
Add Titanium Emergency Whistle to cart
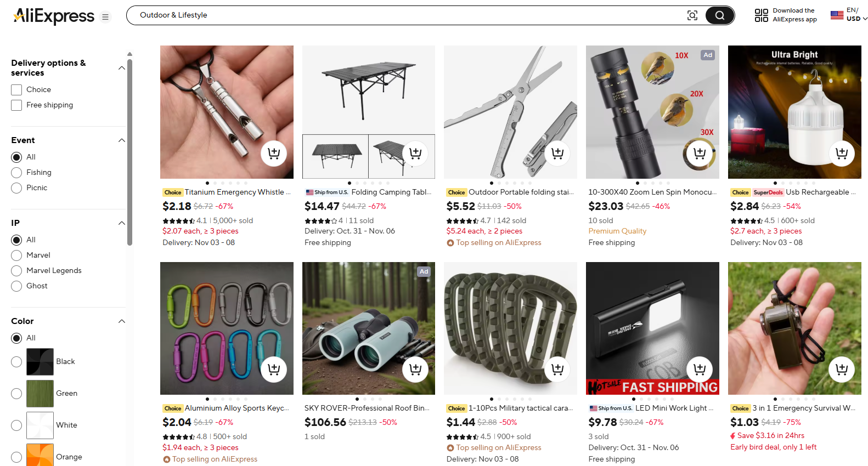[x=273, y=154]
